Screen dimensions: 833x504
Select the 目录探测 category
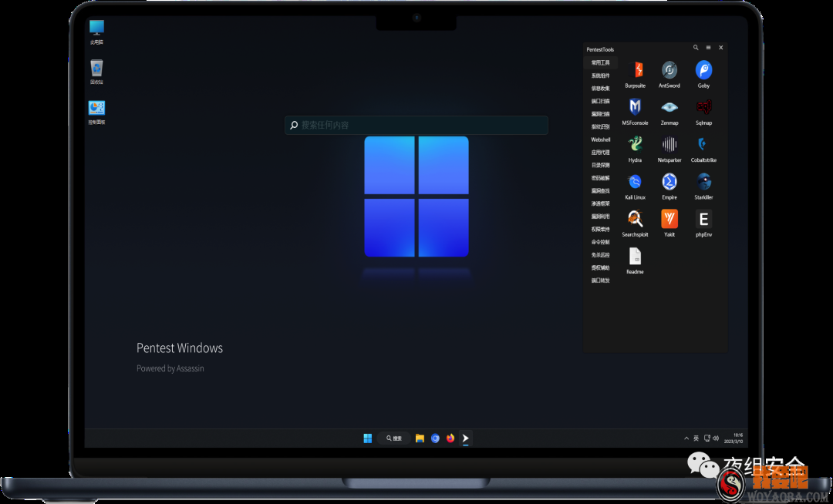tap(600, 165)
